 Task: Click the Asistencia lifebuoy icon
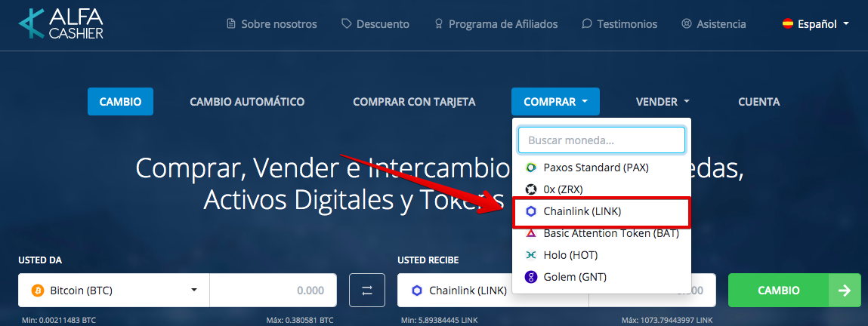[x=687, y=23]
